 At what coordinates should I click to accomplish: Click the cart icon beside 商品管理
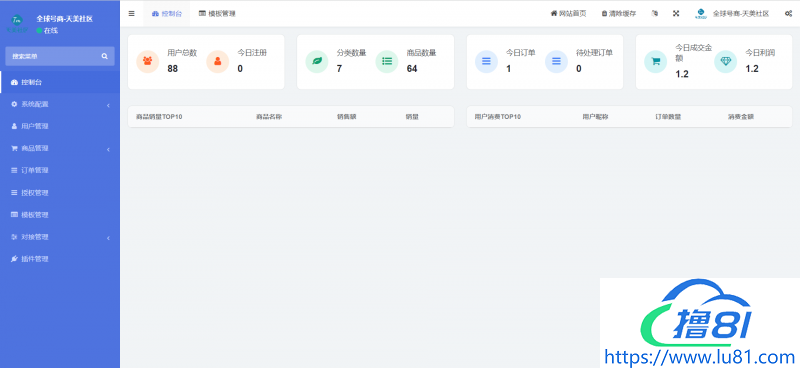point(14,149)
